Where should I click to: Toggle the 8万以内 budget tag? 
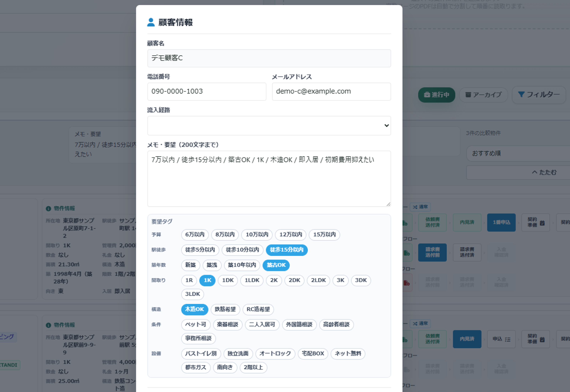(x=225, y=234)
